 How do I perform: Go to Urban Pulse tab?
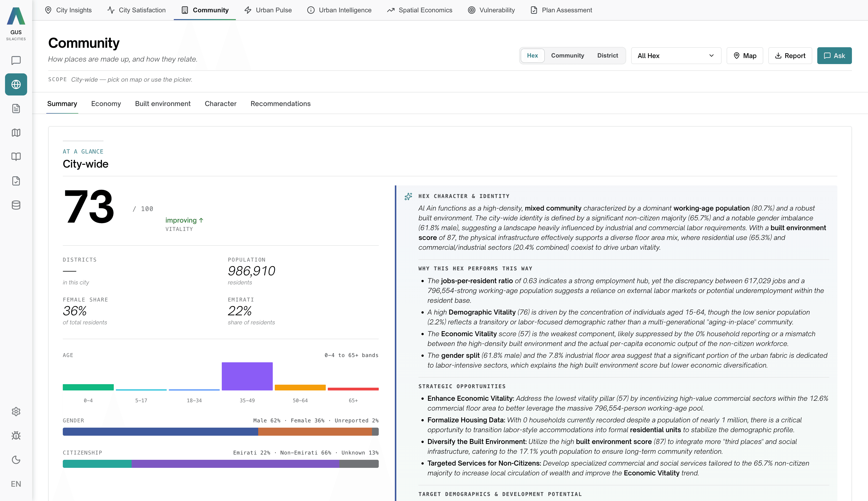[268, 10]
